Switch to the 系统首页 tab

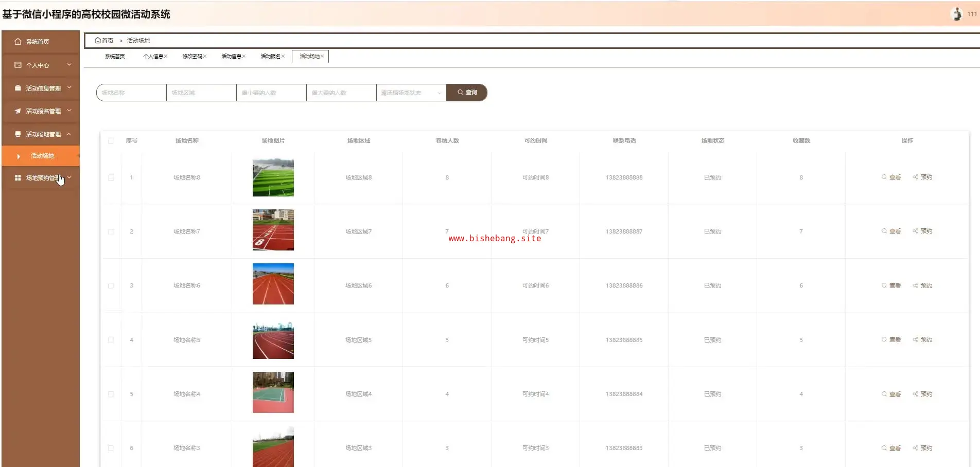[x=115, y=56]
